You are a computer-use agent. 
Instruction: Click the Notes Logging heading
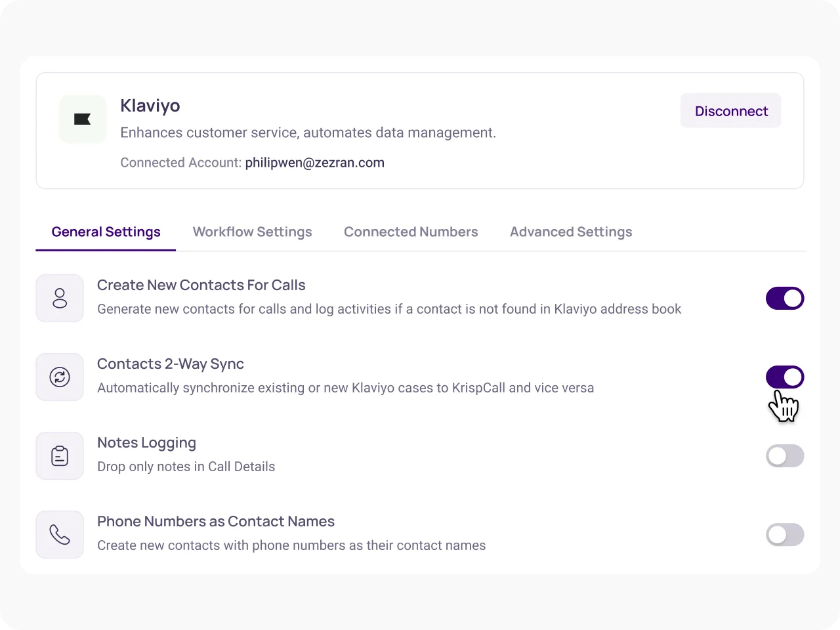click(x=146, y=443)
